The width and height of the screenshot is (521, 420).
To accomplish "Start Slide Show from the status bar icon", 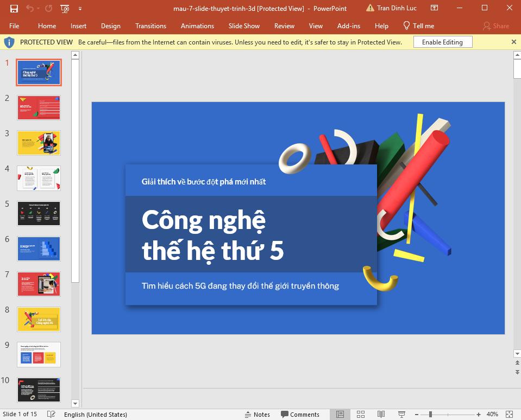I will point(400,414).
